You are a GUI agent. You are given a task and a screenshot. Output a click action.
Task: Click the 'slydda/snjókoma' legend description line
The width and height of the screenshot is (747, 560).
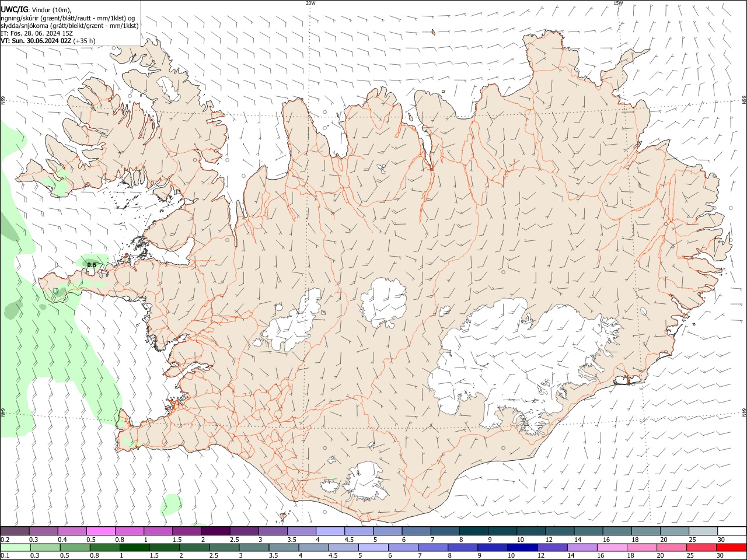click(69, 26)
